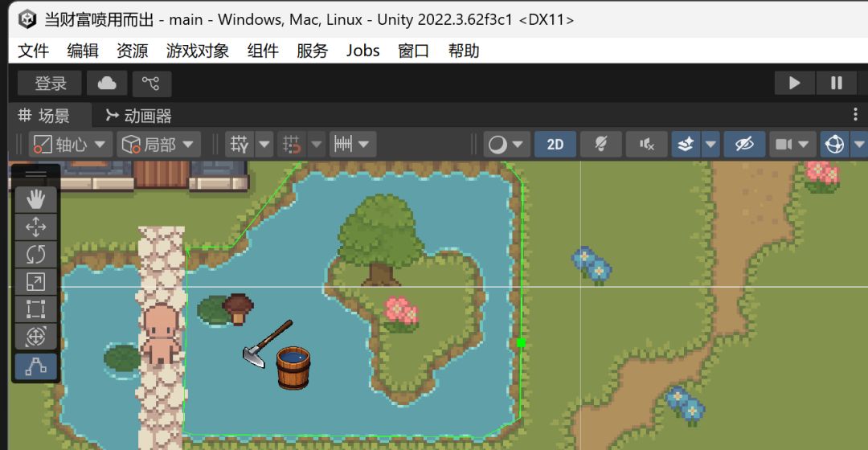Switch to the 动画器 tab
Image resolution: width=868 pixels, height=450 pixels.
(138, 116)
